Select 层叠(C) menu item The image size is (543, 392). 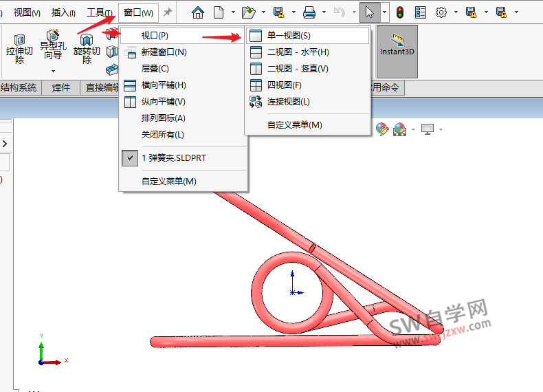coord(184,69)
